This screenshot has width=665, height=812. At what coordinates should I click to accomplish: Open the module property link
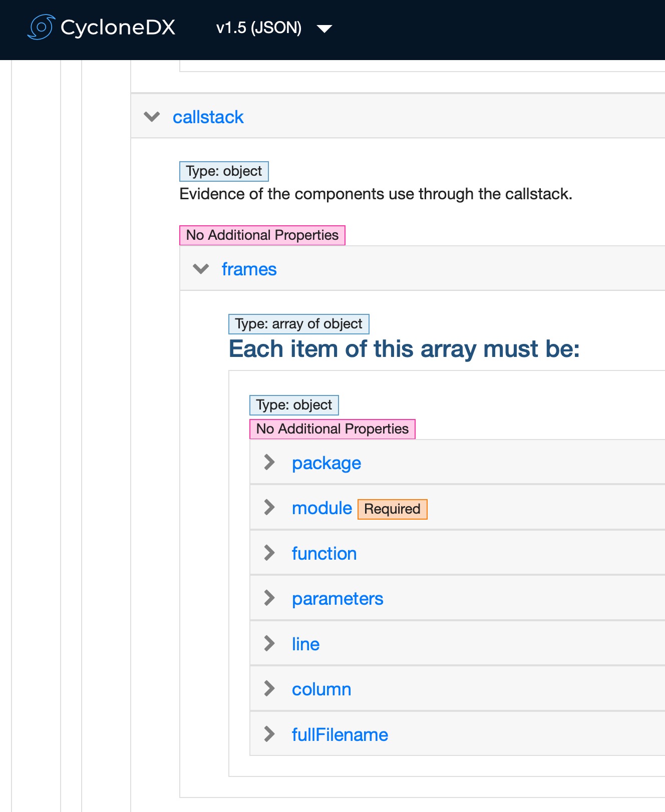322,508
